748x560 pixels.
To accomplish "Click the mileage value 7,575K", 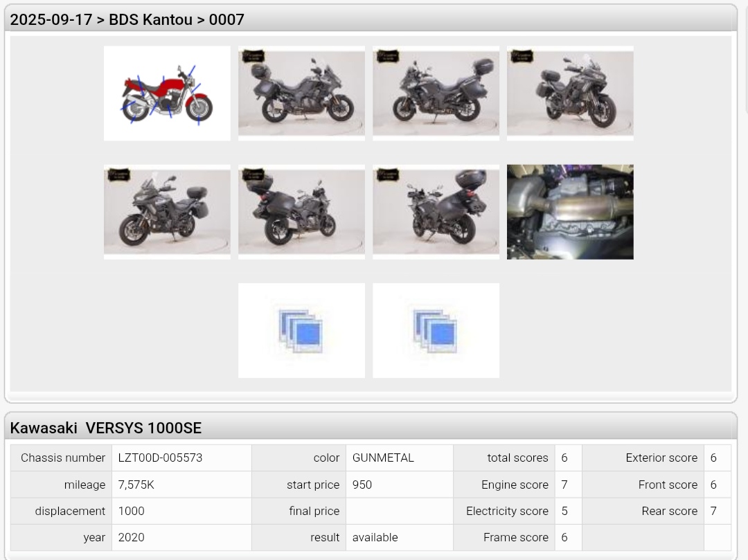I will tap(136, 485).
